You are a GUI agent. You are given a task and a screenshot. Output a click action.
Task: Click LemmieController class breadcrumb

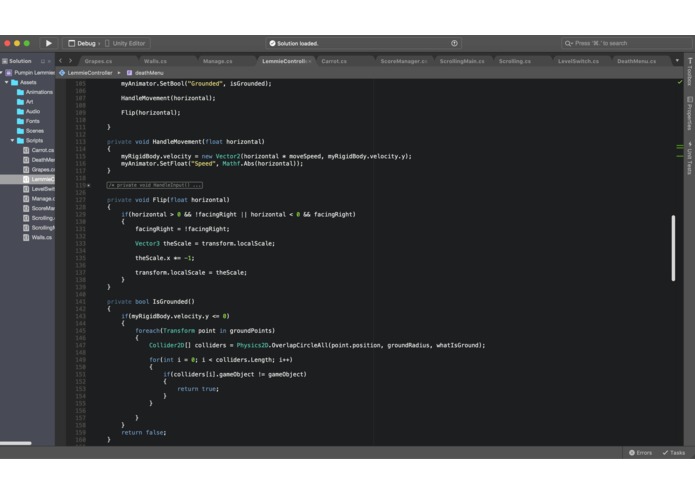click(86, 73)
